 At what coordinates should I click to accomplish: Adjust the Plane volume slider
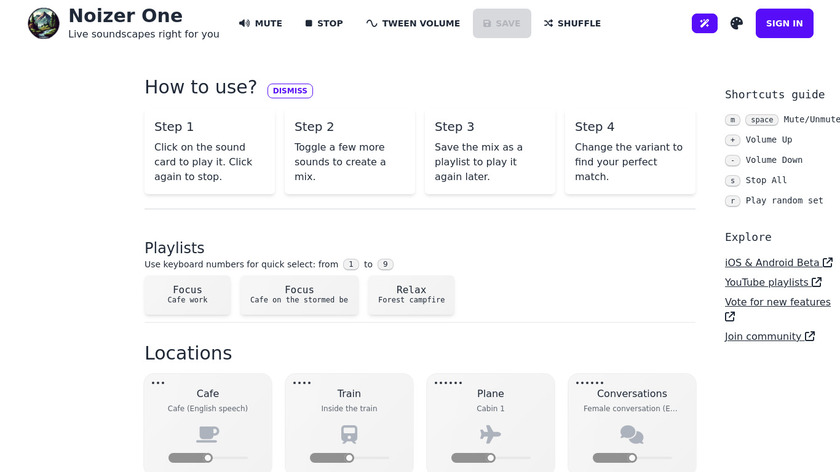(491, 458)
